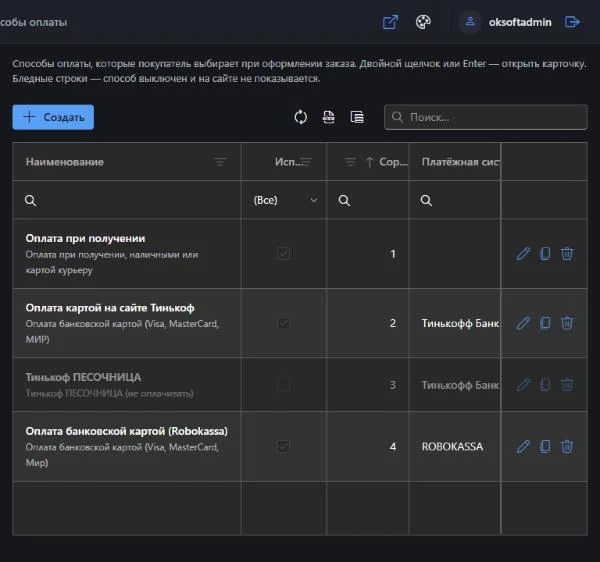Copy Оплата при получении row
Image resolution: width=600 pixels, height=562 pixels.
[545, 254]
